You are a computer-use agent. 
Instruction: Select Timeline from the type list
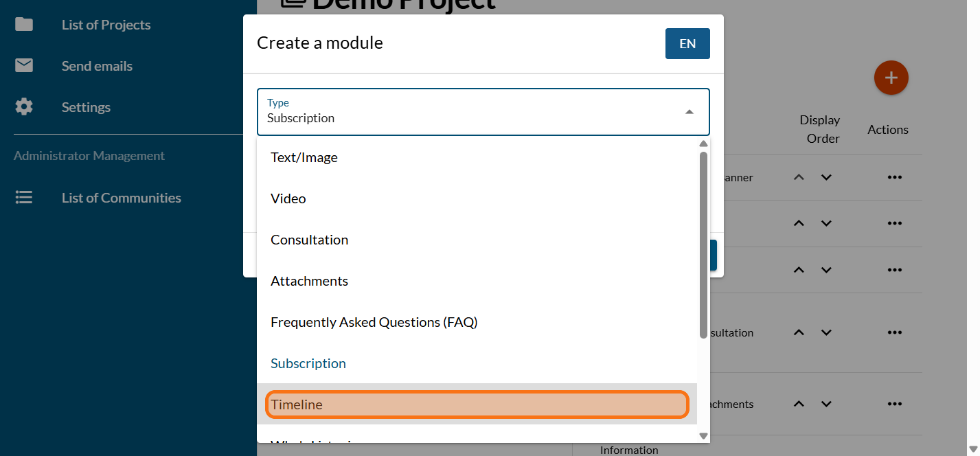(477, 404)
